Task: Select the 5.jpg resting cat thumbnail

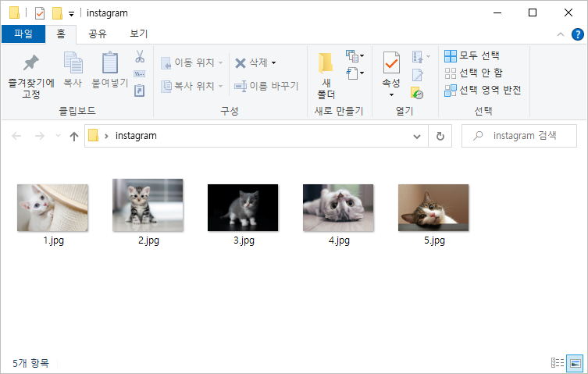Action: (433, 208)
